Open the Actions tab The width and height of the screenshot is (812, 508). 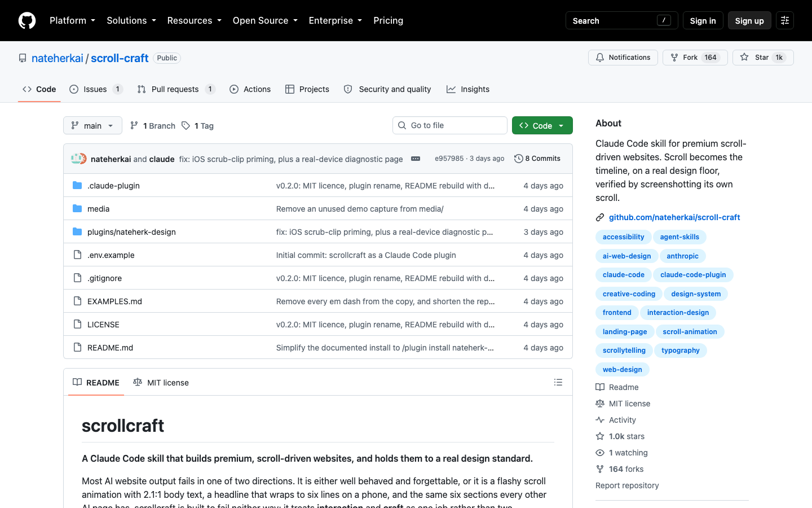[x=250, y=89]
